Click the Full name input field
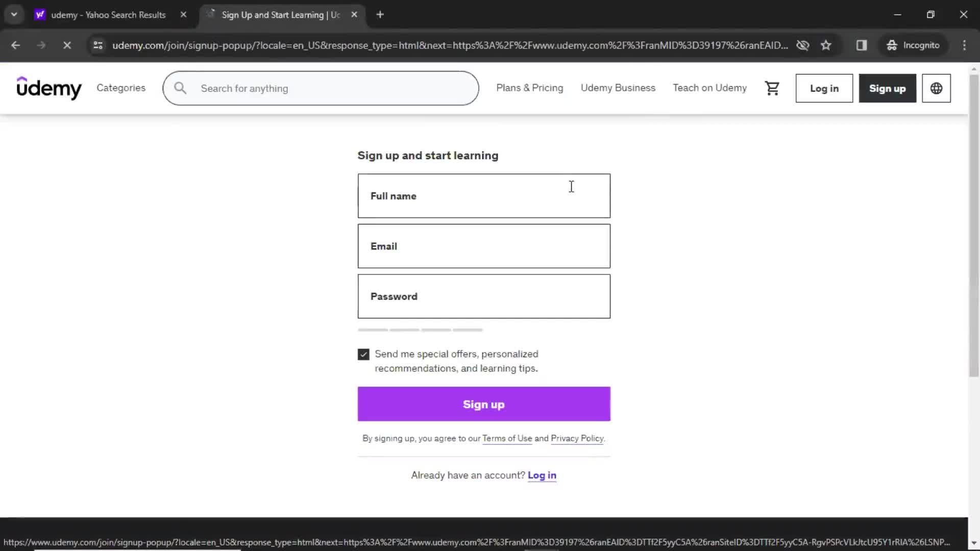Screen dimensions: 980x551 tap(483, 195)
